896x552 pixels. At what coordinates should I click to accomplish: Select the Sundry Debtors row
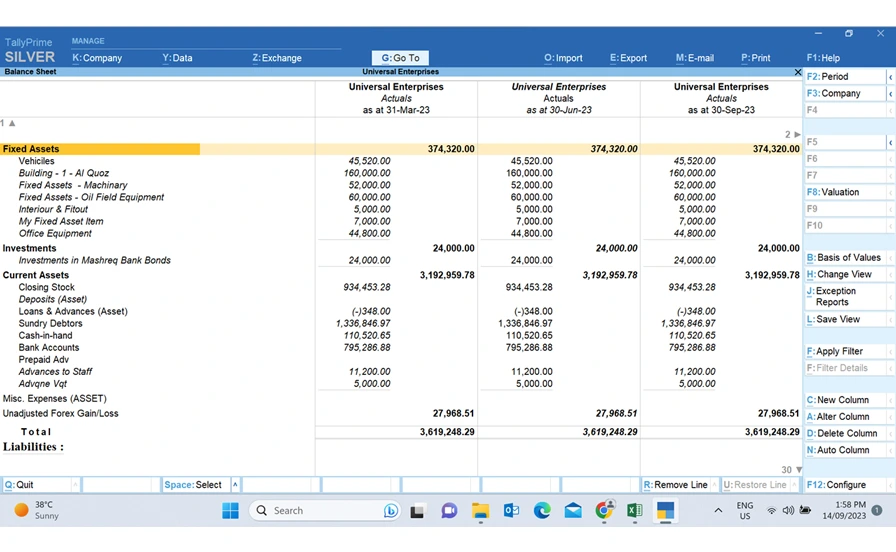coord(400,323)
